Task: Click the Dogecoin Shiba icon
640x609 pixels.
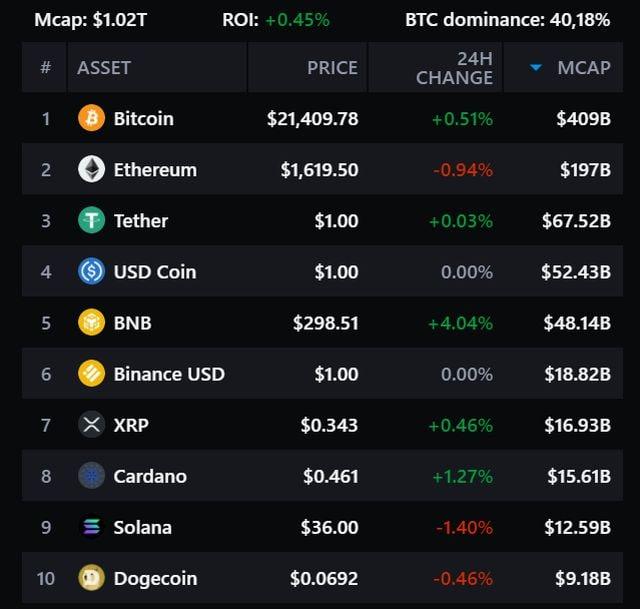Action: pos(91,578)
